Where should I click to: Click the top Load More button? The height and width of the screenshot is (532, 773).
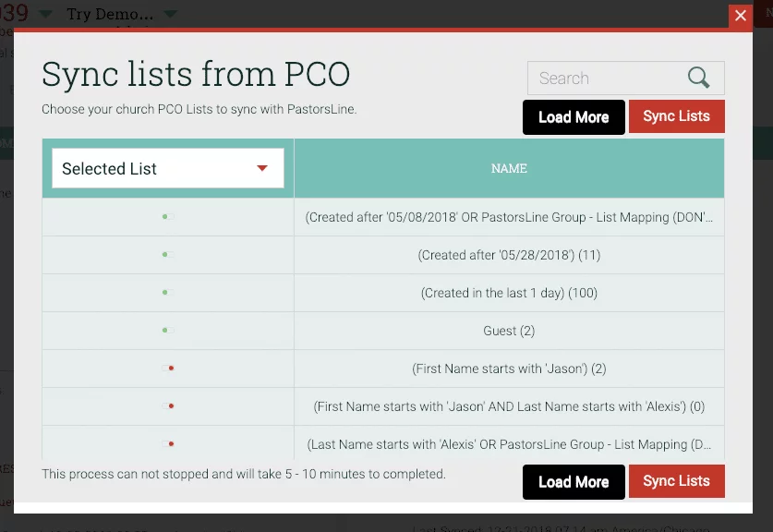tap(574, 117)
